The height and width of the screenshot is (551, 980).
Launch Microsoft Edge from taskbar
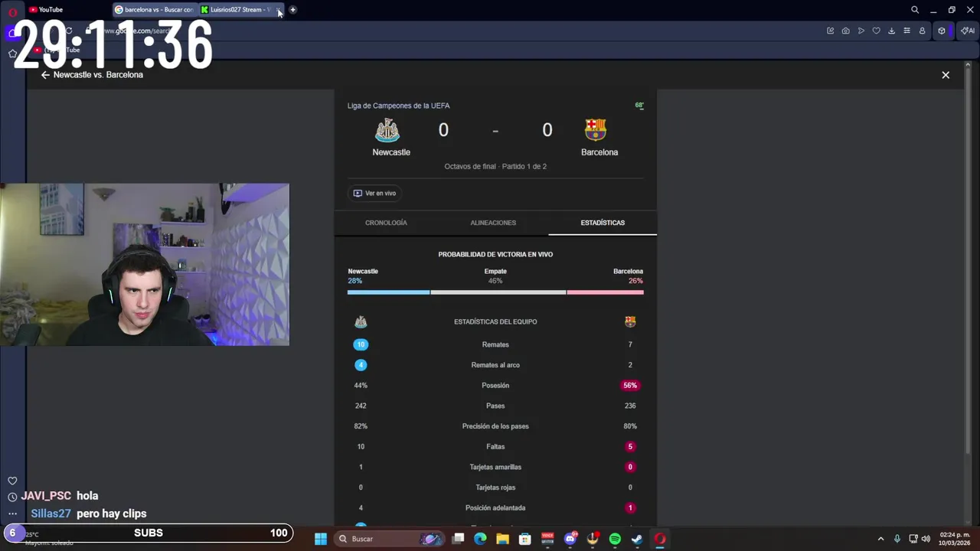tap(480, 539)
